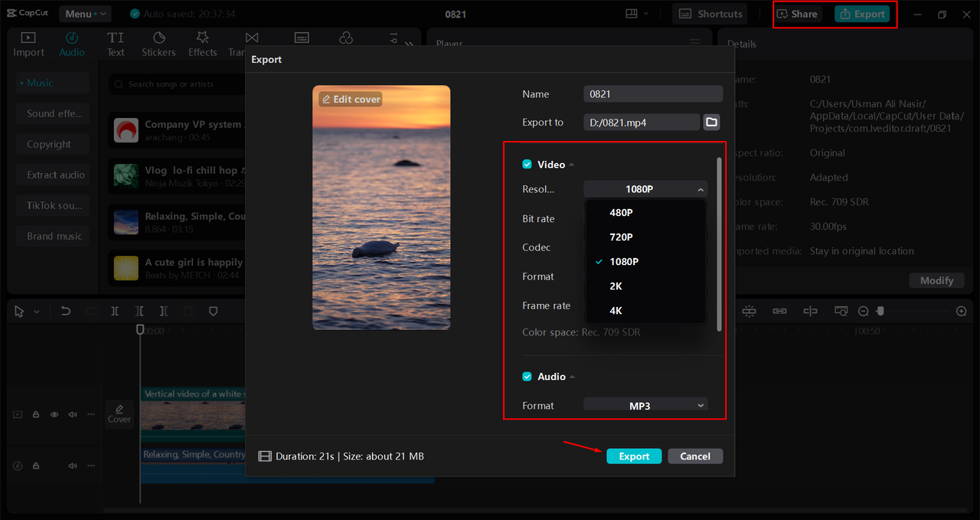The image size is (980, 520).
Task: Mute the video track
Action: tap(73, 414)
